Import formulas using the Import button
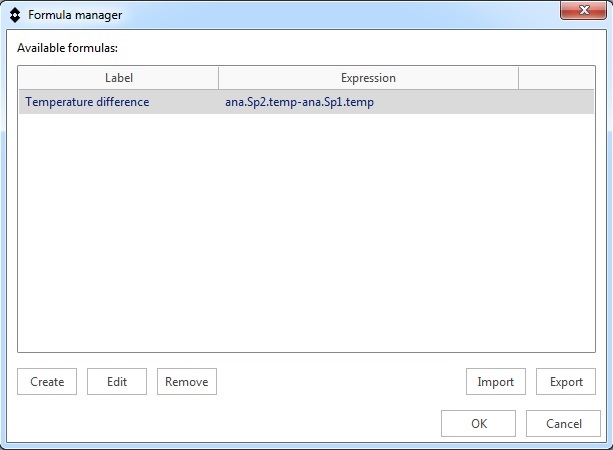Image resolution: width=613 pixels, height=450 pixels. pos(496,382)
